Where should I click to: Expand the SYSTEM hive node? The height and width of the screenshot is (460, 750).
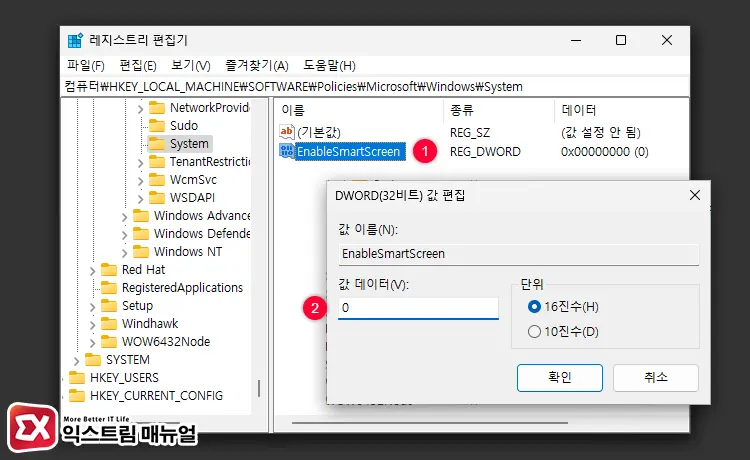tap(77, 361)
